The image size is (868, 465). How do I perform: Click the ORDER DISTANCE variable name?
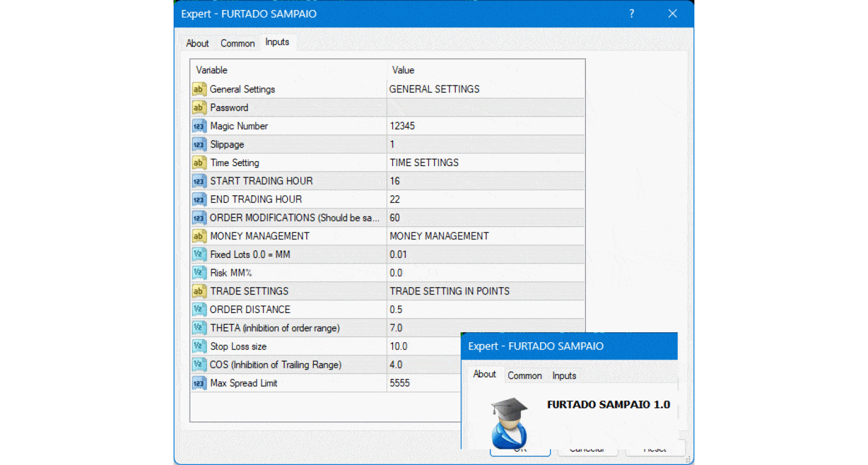[x=250, y=309]
